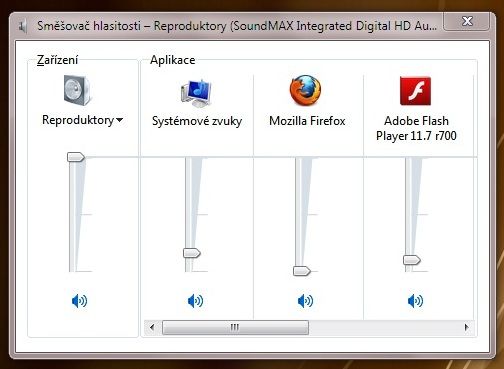Screen dimensions: 504x369
Task: Click the horizontal scrollbar thumb under Aplikace
Action: click(x=235, y=327)
